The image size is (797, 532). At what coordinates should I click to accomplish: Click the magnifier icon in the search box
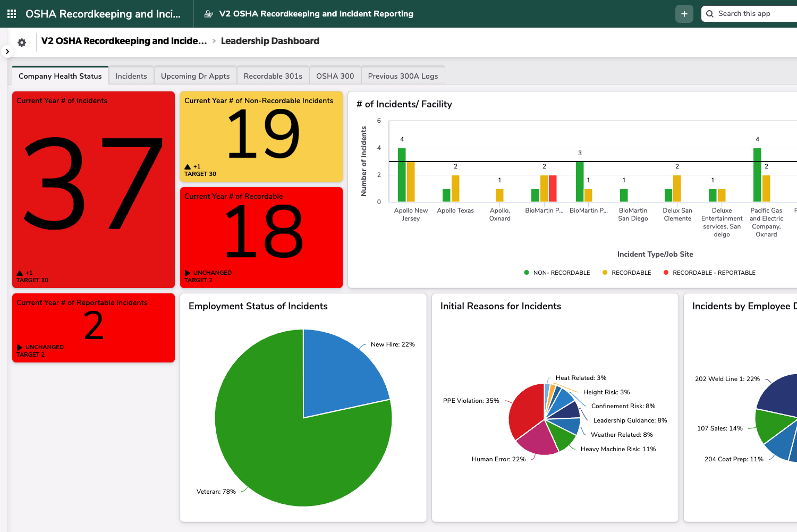click(x=710, y=13)
